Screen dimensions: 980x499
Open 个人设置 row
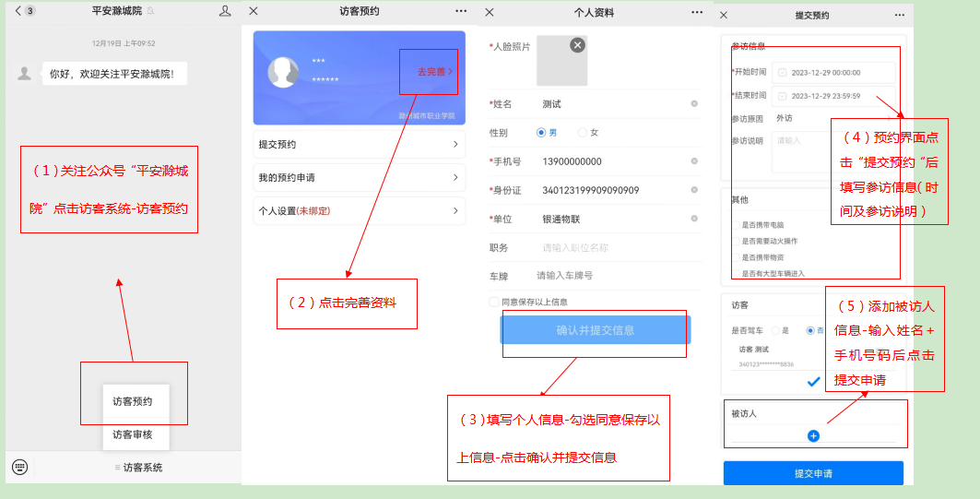tap(359, 211)
